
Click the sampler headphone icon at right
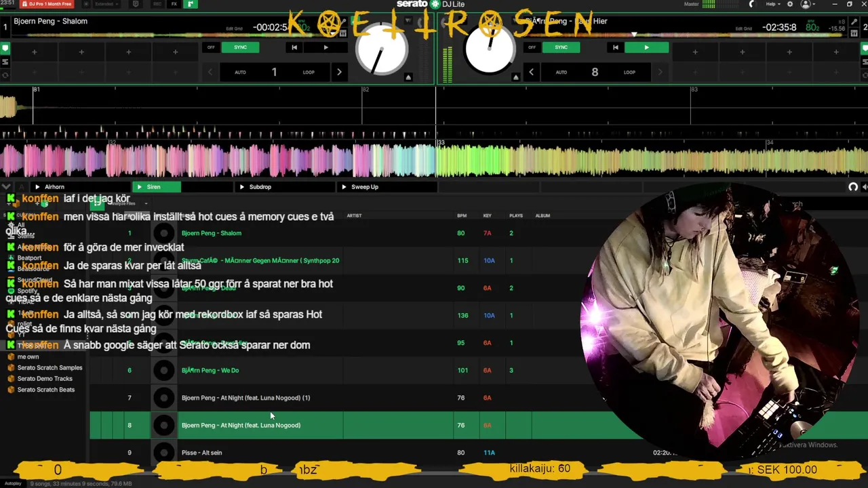click(853, 187)
